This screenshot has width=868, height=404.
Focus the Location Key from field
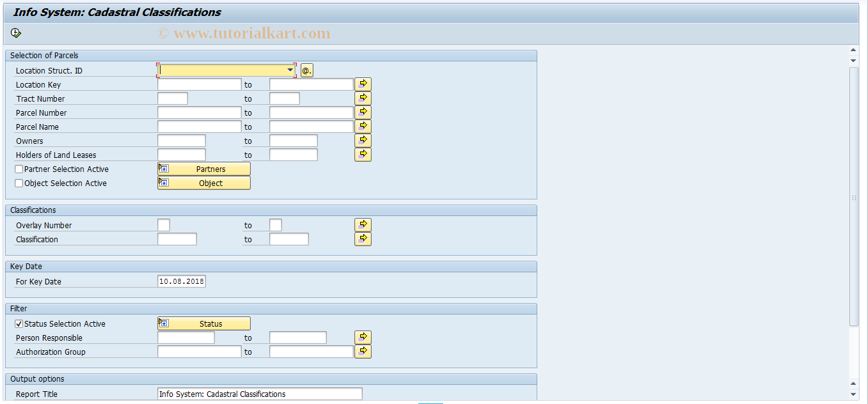coord(200,84)
